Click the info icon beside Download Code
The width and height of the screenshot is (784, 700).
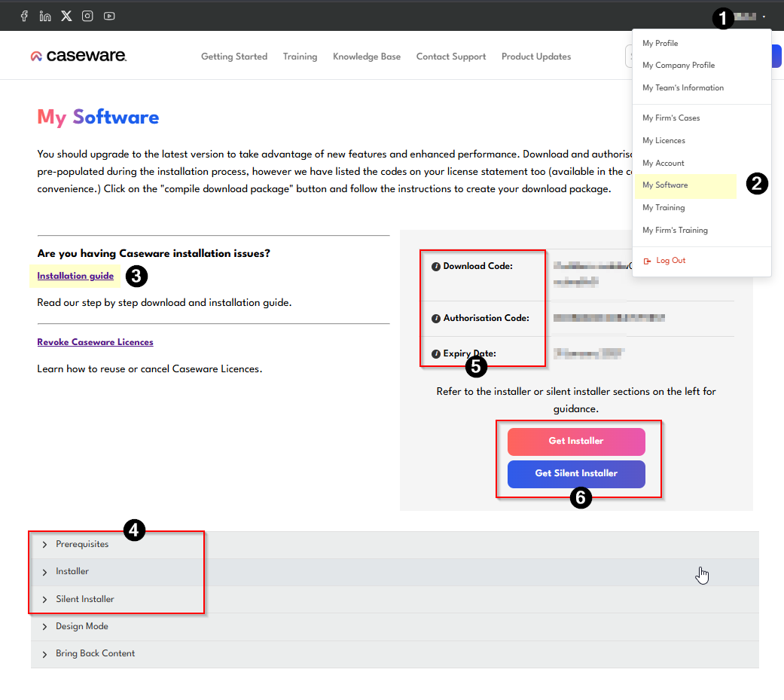[435, 267]
